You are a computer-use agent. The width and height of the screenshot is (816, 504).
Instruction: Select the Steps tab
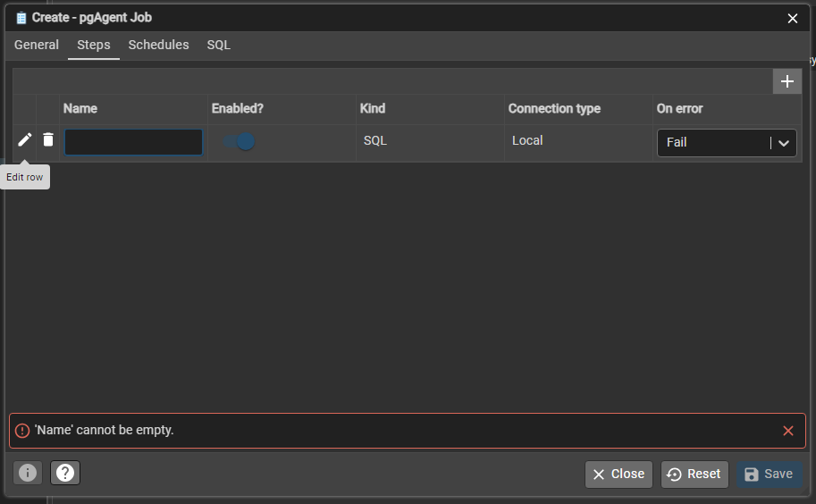pyautogui.click(x=94, y=46)
